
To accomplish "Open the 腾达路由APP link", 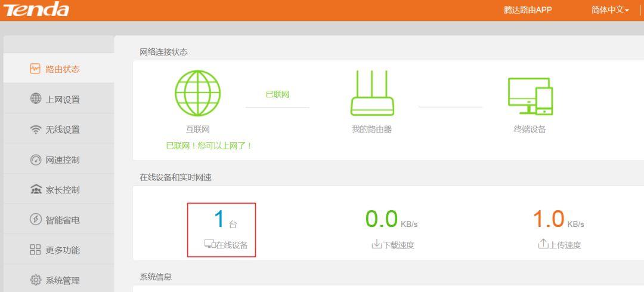I will click(527, 10).
